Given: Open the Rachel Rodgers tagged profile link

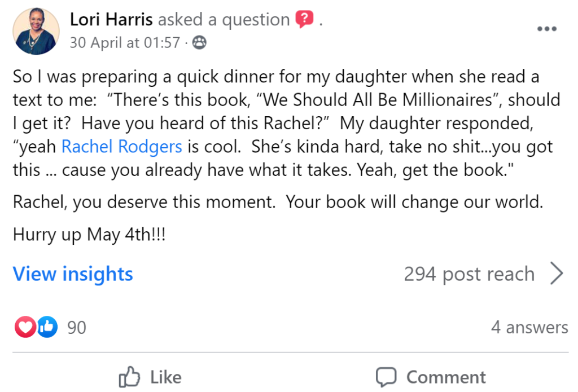Looking at the screenshot, I should (x=121, y=147).
